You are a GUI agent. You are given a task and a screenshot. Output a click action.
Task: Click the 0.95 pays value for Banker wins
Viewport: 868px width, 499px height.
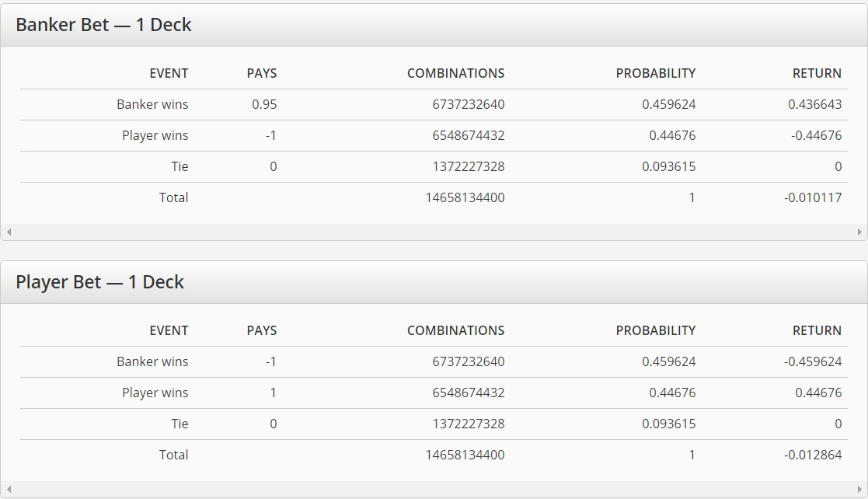pos(264,104)
